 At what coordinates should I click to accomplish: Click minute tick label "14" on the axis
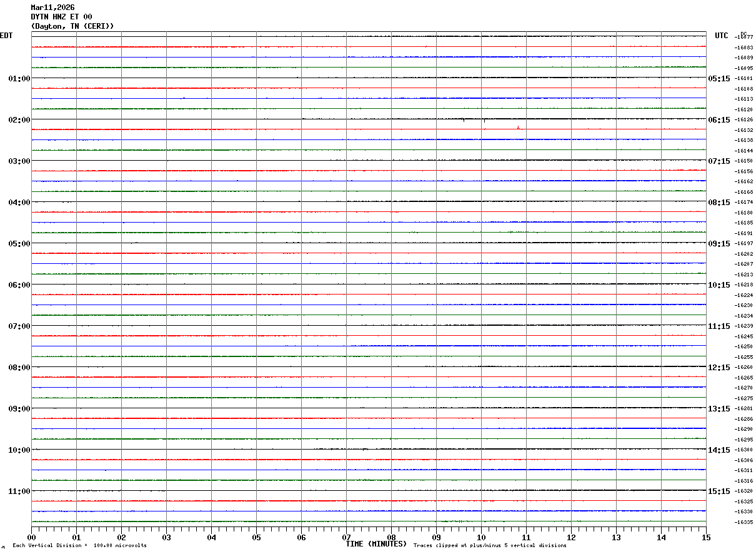tap(662, 537)
